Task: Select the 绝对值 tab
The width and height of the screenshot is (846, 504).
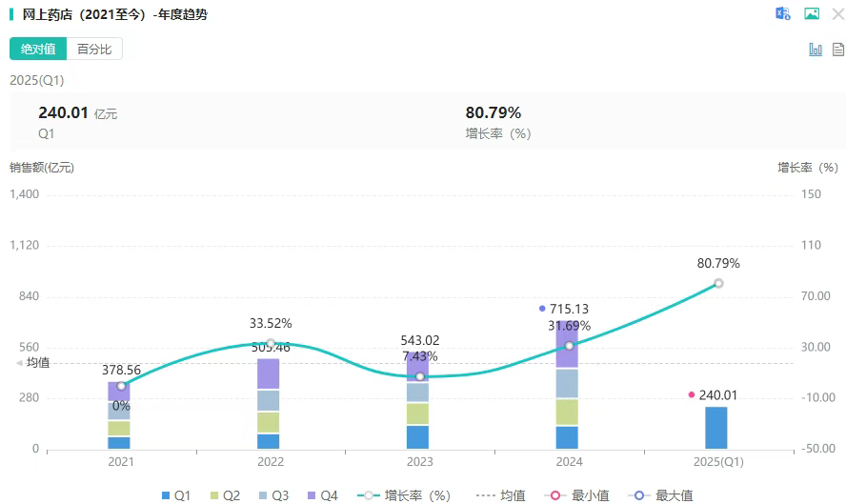Action: coord(38,49)
